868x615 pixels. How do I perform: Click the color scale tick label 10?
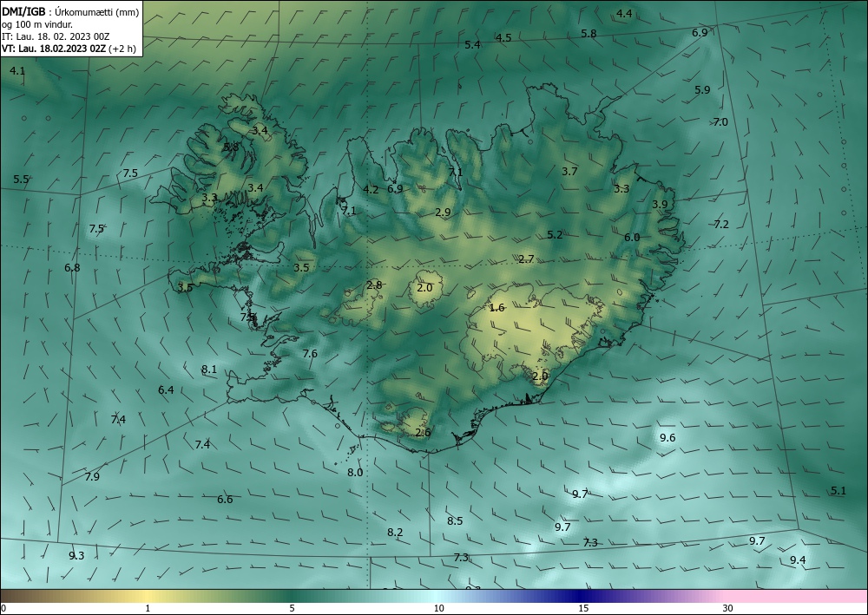(x=438, y=609)
